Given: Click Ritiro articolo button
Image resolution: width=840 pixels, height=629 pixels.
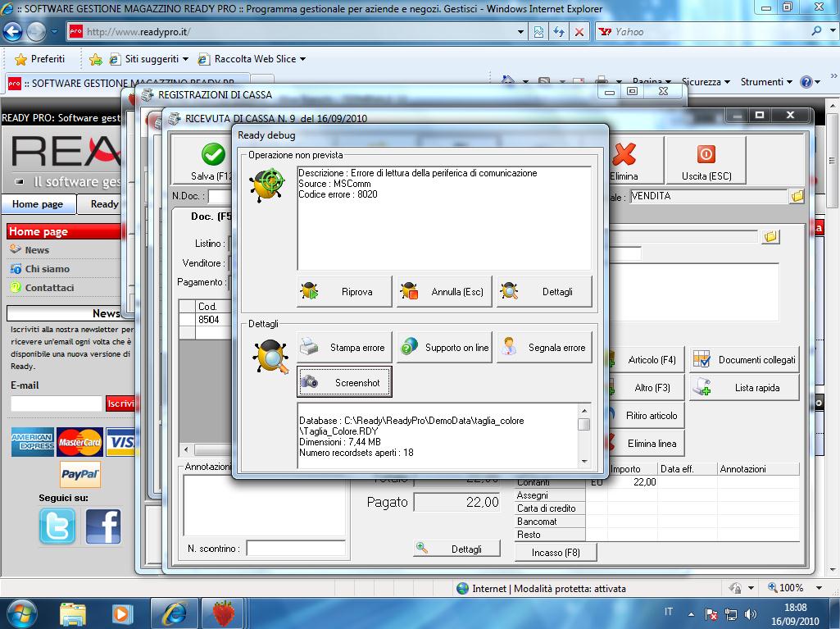Looking at the screenshot, I should click(646, 416).
